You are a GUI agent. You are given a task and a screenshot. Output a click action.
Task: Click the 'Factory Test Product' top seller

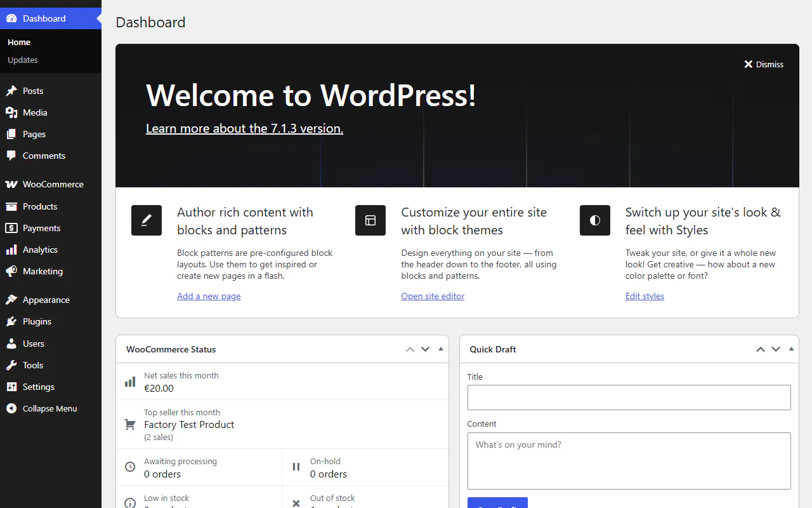coord(189,424)
